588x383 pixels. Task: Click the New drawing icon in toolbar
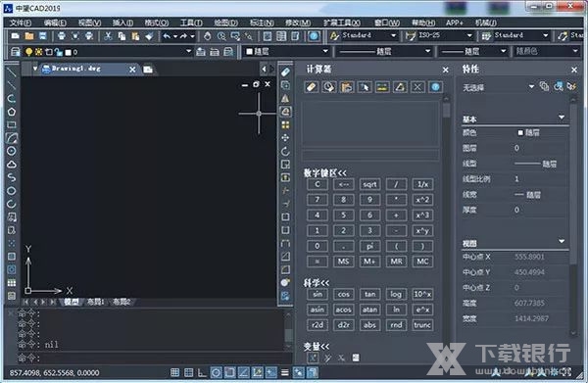pos(16,36)
